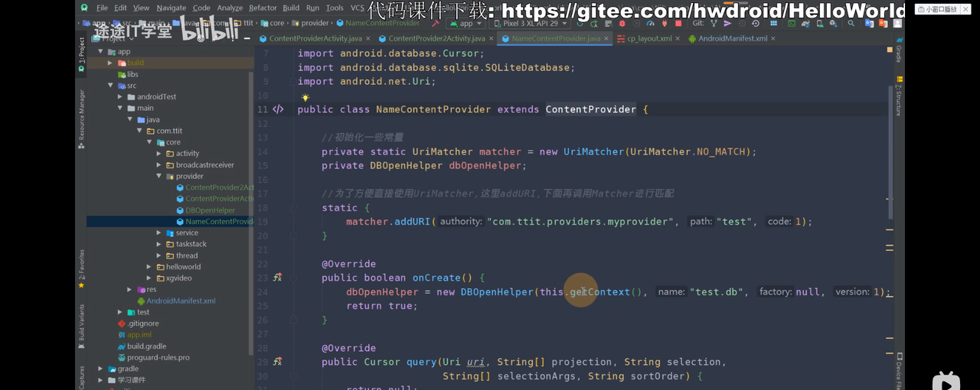Toggle the Resource Manager tool window
The height and width of the screenshot is (390, 980).
(x=81, y=119)
